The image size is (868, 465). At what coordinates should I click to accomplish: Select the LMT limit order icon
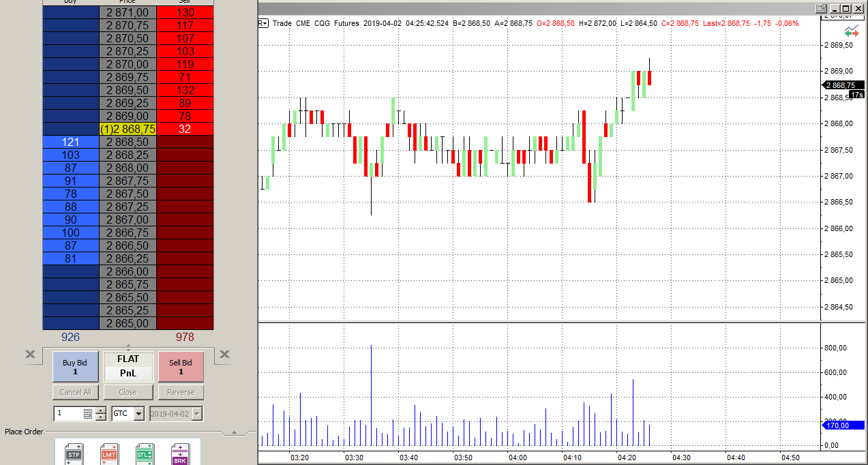(109, 454)
